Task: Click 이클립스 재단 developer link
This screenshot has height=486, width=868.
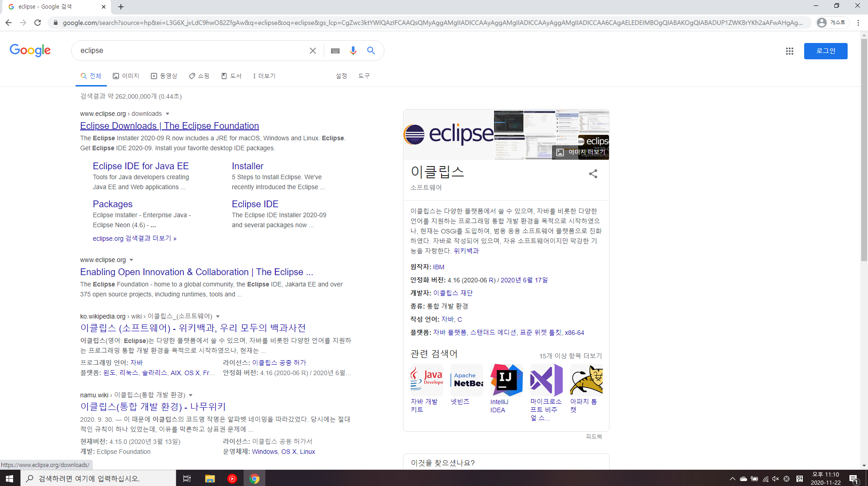Action: pos(453,293)
